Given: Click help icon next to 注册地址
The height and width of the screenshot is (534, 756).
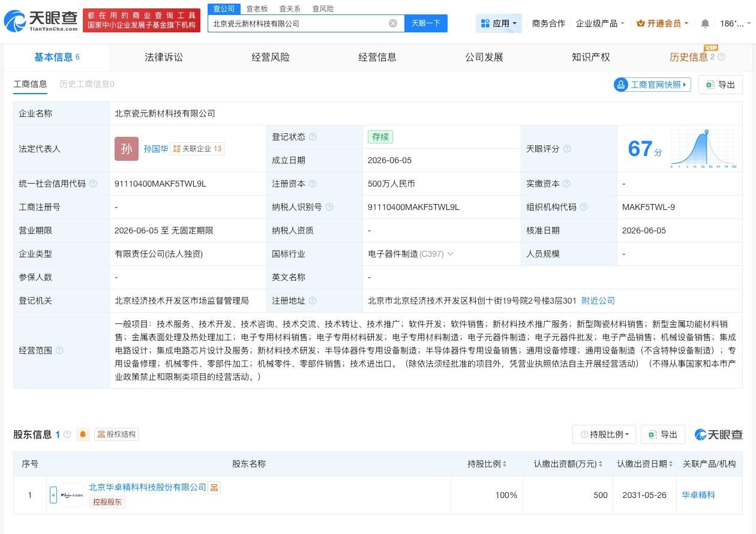Looking at the screenshot, I should coord(313,301).
